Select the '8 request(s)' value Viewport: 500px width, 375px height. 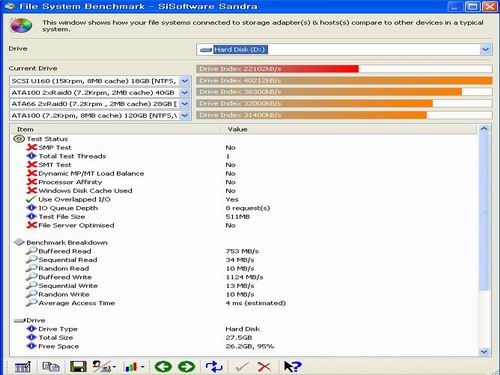pyautogui.click(x=248, y=208)
